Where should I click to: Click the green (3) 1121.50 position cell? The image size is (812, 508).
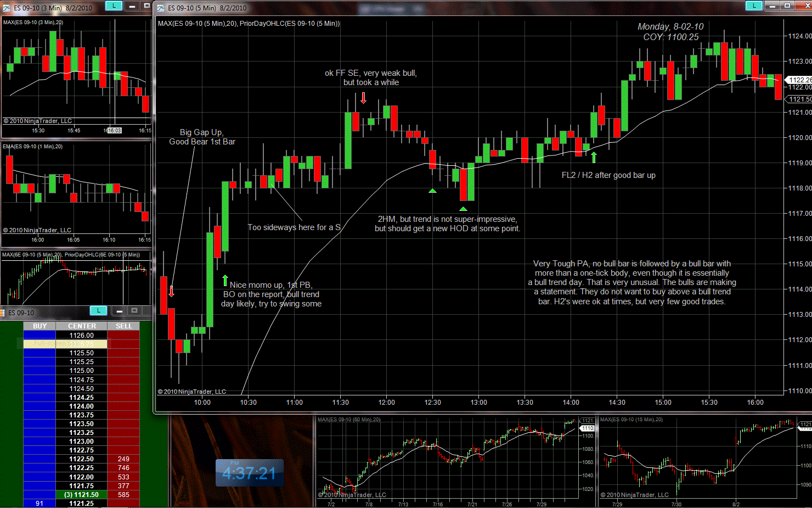81,495
